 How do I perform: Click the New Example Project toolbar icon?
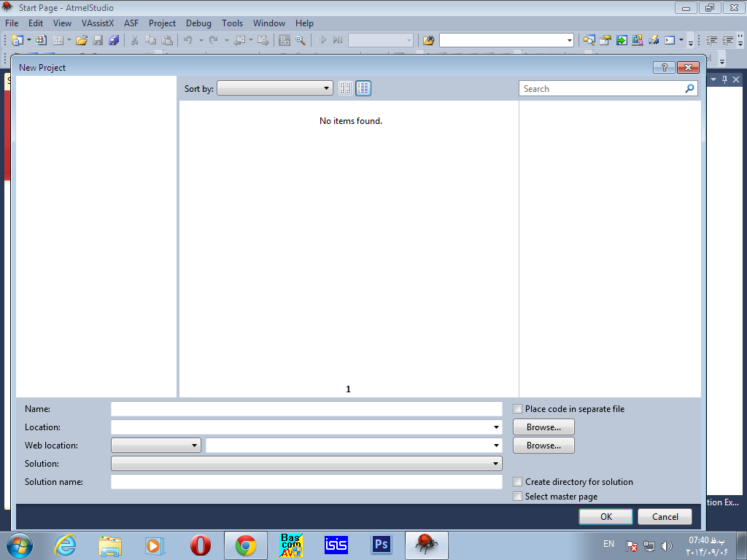[x=42, y=41]
